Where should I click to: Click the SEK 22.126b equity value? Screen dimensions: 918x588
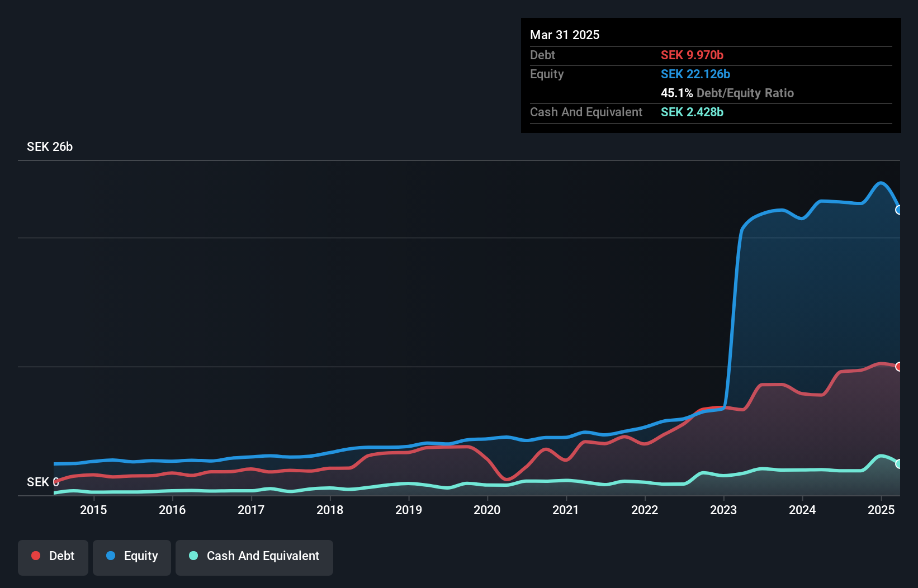pos(695,74)
